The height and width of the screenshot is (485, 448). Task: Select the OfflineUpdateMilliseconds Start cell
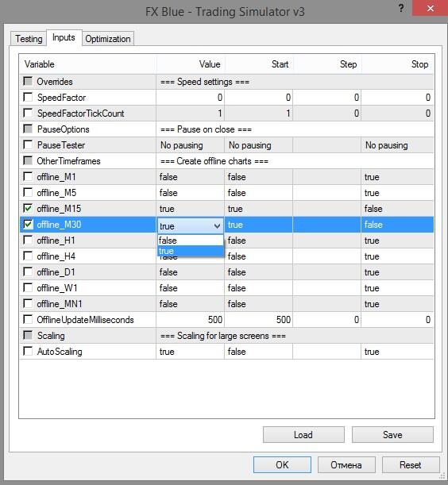pyautogui.click(x=258, y=320)
